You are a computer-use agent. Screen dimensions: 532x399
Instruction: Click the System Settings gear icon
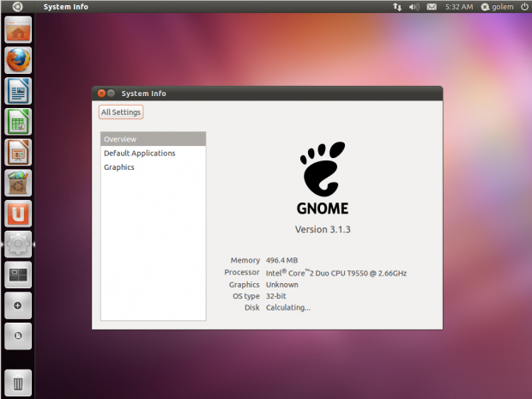pos(18,244)
